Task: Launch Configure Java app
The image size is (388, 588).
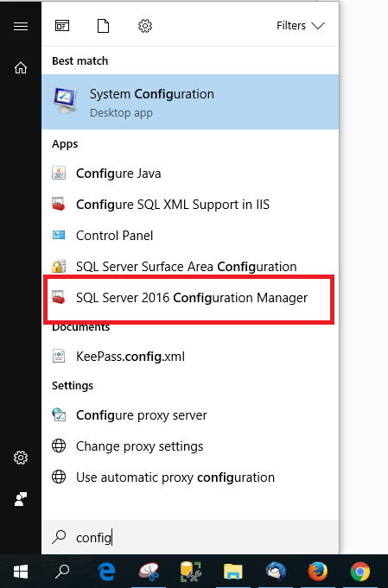Action: (190, 174)
